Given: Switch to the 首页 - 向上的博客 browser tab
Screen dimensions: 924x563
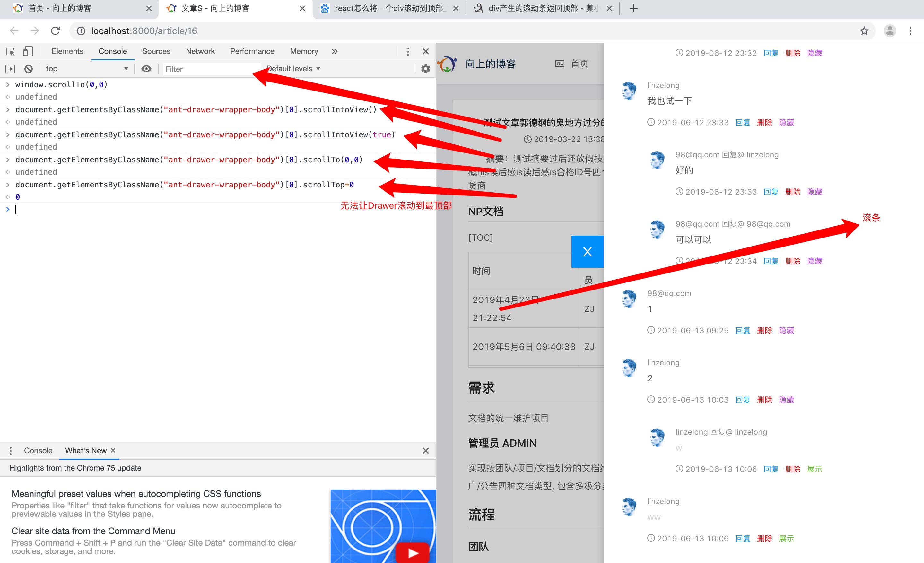Looking at the screenshot, I should [60, 8].
